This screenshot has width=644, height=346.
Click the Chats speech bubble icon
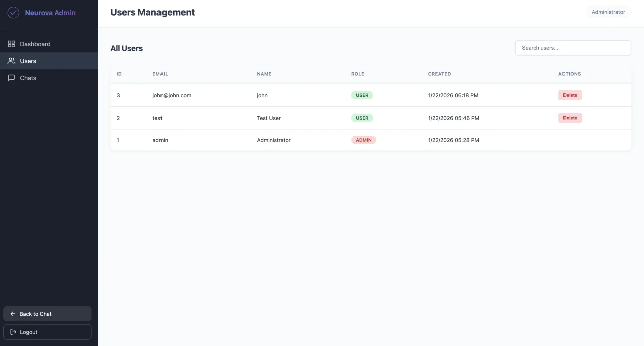click(11, 78)
